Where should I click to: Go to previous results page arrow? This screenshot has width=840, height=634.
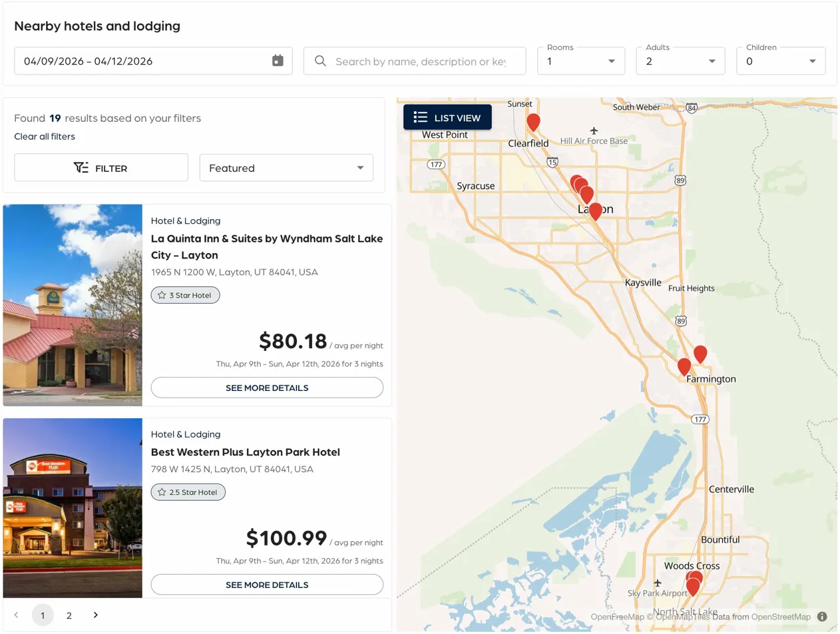[17, 615]
